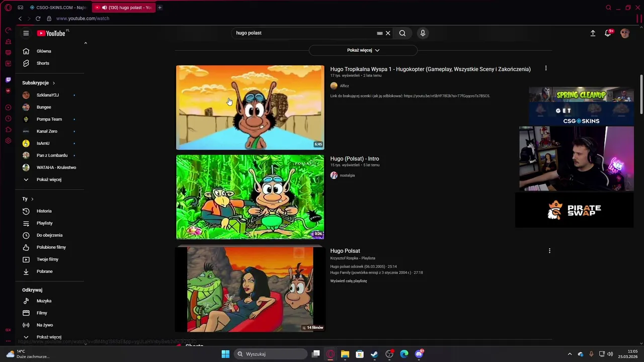Open YouTube account avatar menu
This screenshot has width=644, height=362.
(x=625, y=33)
